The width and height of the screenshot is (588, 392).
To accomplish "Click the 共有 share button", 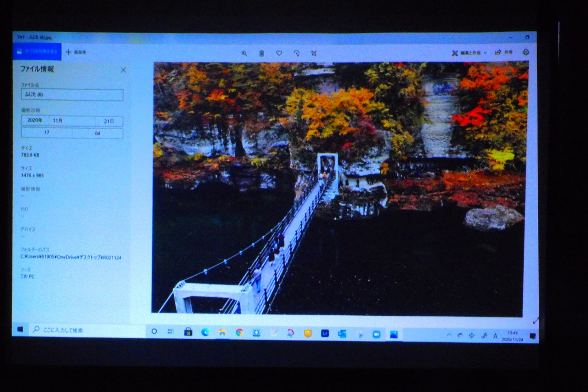I will (504, 53).
